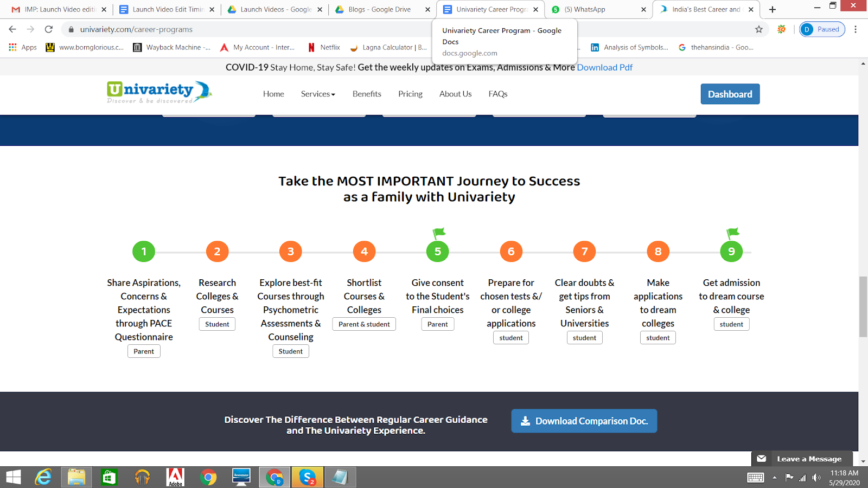
Task: Open the FAQs nav item
Action: coord(498,94)
